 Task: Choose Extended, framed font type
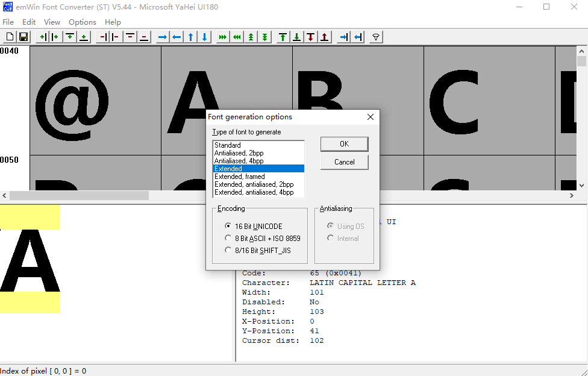point(258,177)
